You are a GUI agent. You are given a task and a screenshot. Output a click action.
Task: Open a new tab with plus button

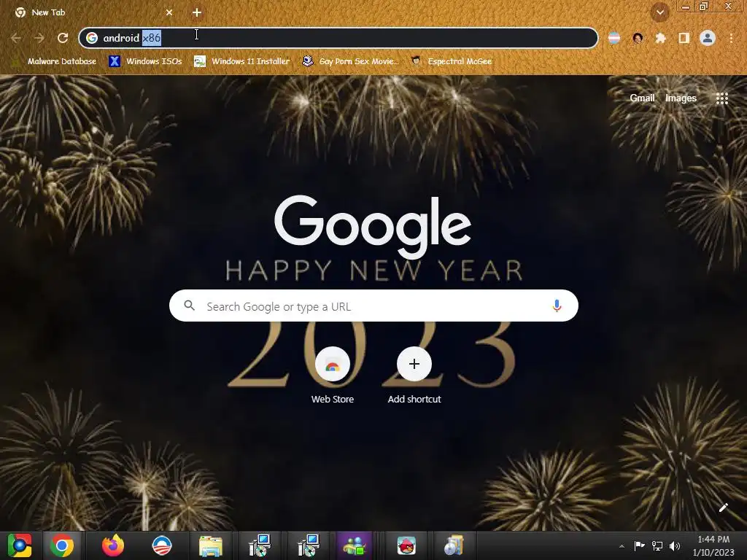[x=197, y=12]
